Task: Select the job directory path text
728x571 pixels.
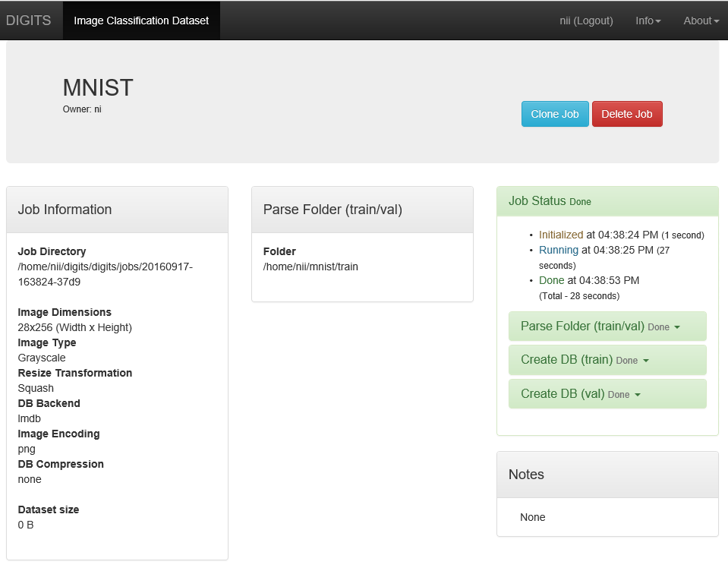Action: [x=106, y=274]
